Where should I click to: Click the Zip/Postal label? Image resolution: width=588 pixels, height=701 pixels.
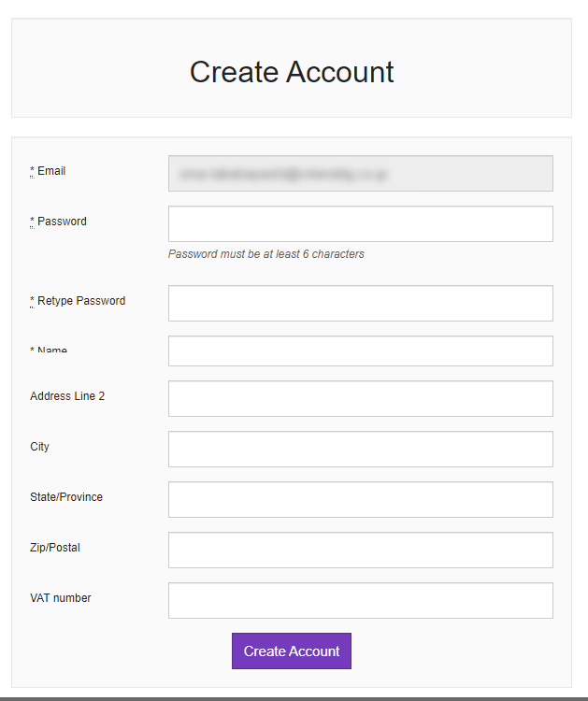(x=55, y=548)
